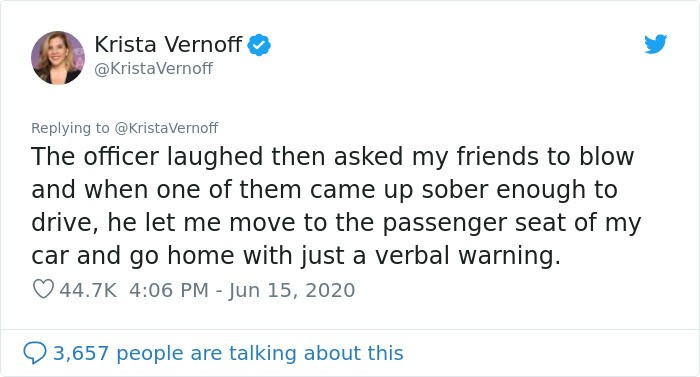700x377 pixels.
Task: Click the 3,657 conversation count number
Action: click(x=81, y=353)
